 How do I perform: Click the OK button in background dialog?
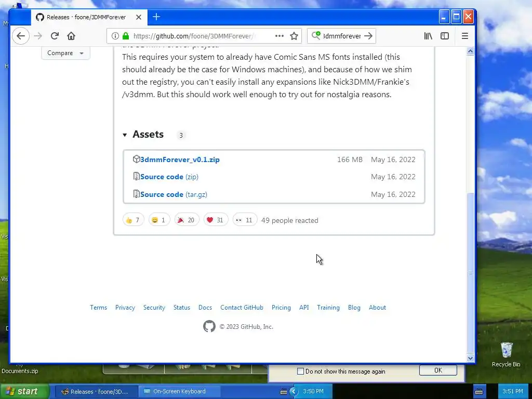click(438, 370)
